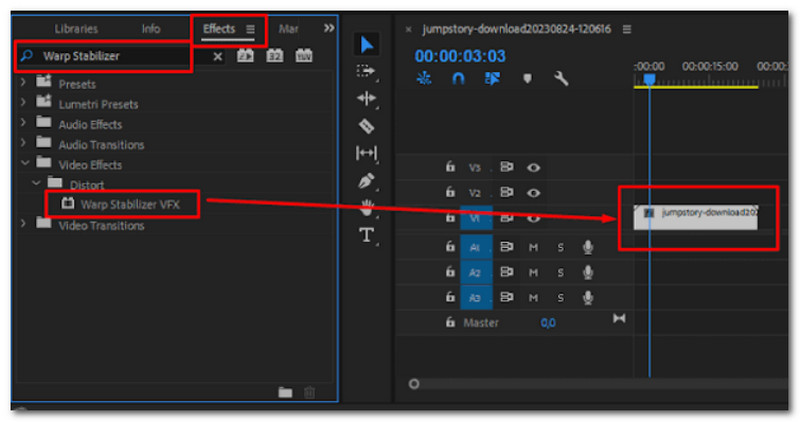Select the Ripple Edit tool

(366, 98)
